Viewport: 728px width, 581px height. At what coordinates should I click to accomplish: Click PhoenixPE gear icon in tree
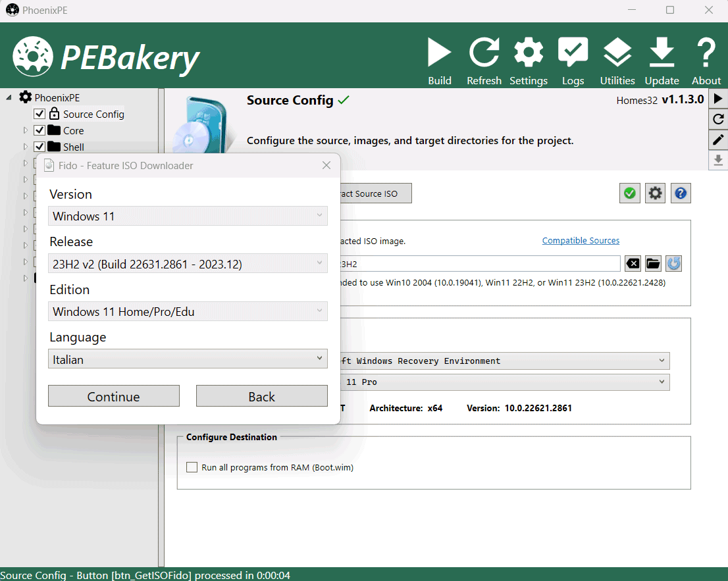click(25, 97)
